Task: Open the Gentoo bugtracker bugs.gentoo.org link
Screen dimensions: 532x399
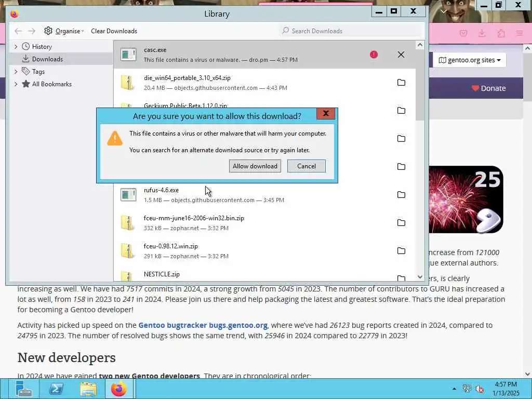Action: click(x=203, y=325)
